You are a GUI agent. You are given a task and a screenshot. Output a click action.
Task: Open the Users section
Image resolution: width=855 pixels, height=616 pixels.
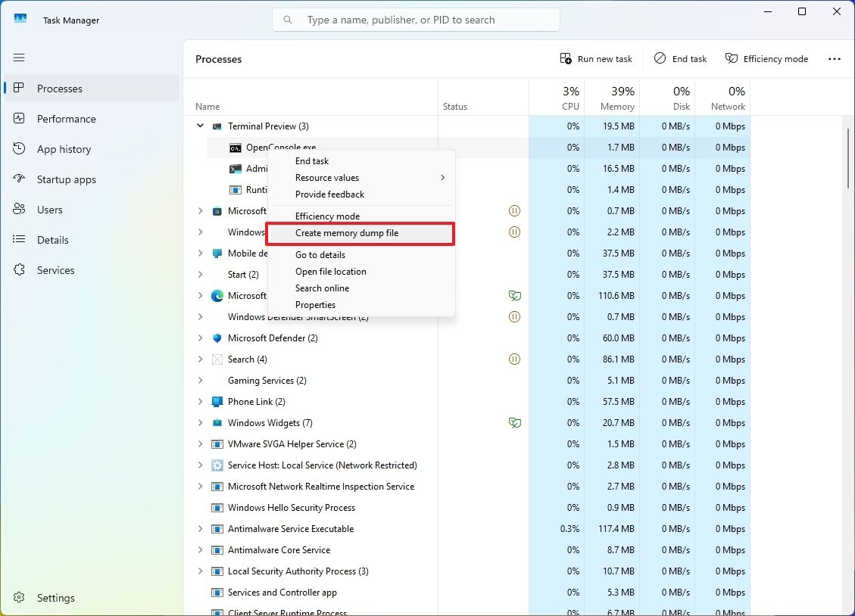coord(51,210)
